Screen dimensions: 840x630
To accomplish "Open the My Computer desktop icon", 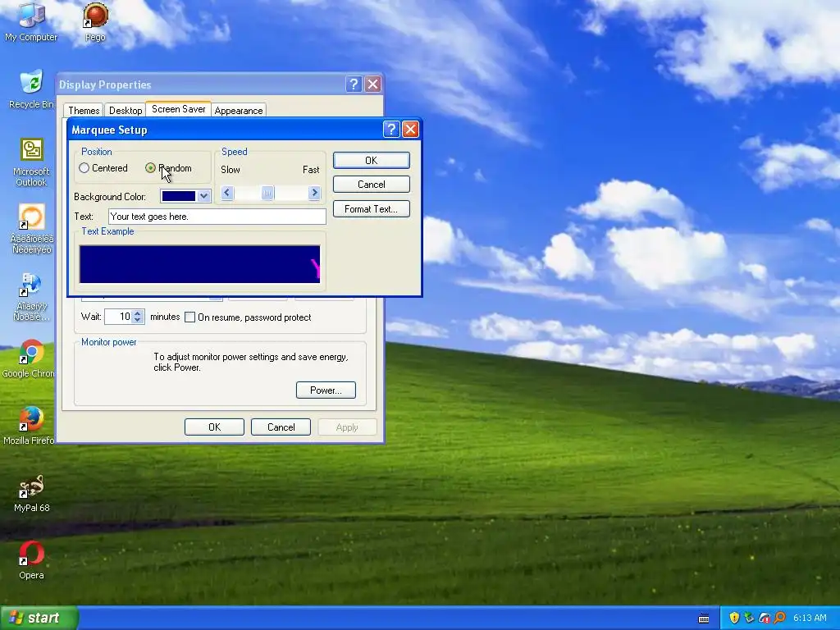I will tap(31, 21).
